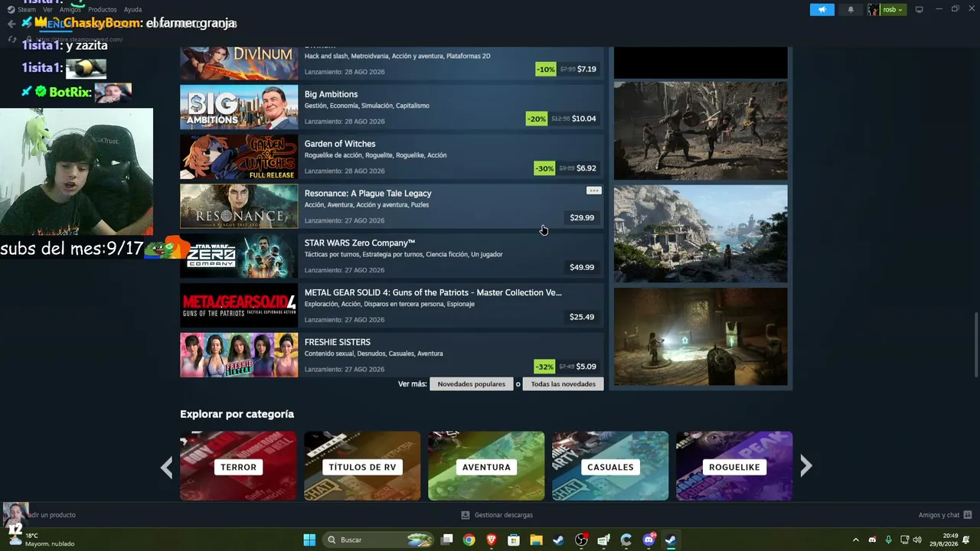Screen dimensions: 980x551
Task: Open the Divinum game listing
Action: coord(392,63)
